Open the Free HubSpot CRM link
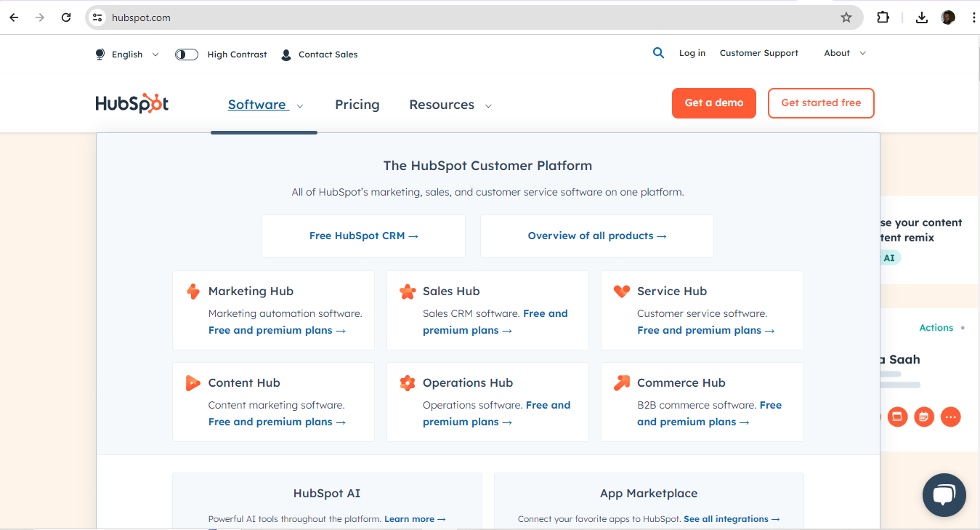Screen dimensions: 980x530 coord(363,236)
